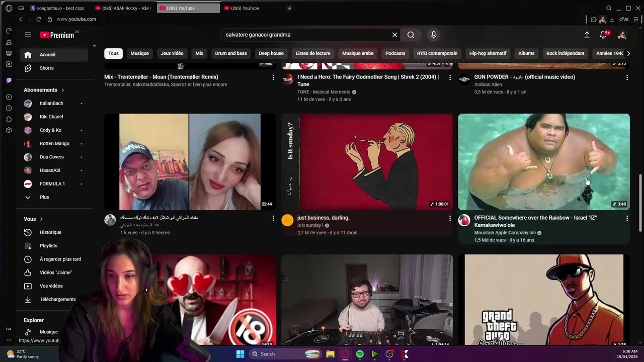The width and height of the screenshot is (644, 362).
Task: Open Opera main menu logo
Action: [9, 8]
